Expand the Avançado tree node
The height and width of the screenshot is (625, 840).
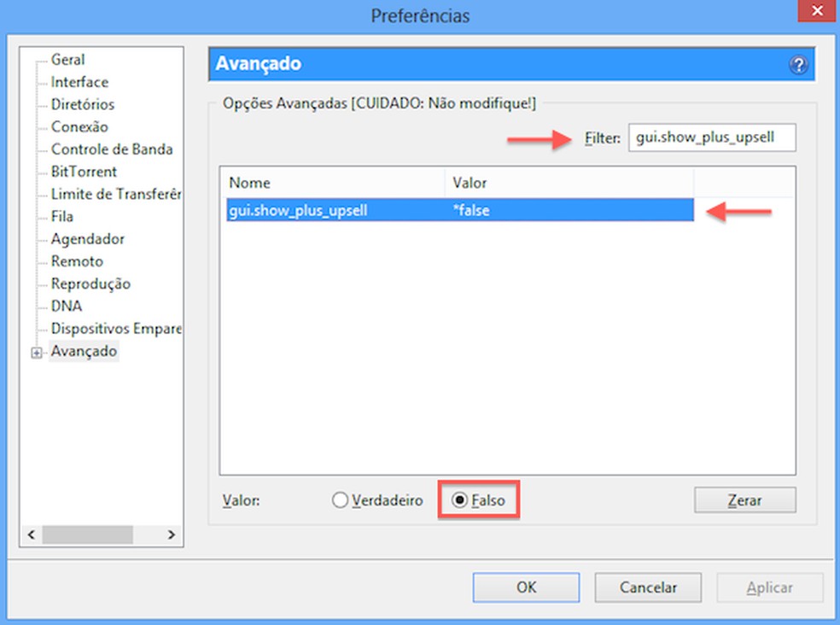pos(37,353)
